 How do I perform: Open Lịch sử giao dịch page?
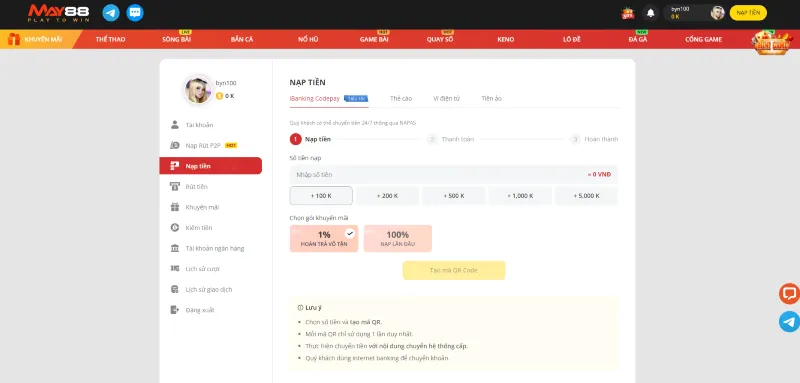coord(210,289)
